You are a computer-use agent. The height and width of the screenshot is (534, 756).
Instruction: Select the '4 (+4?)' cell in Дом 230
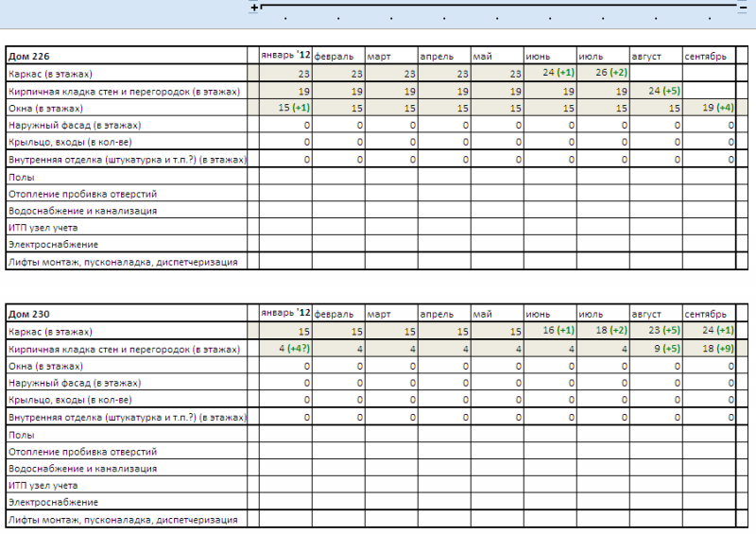click(x=285, y=349)
